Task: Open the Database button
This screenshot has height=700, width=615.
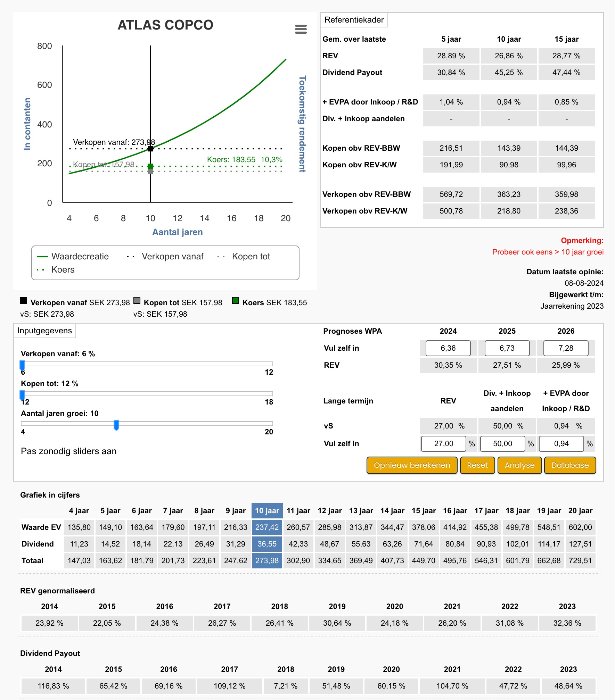Action: (570, 465)
